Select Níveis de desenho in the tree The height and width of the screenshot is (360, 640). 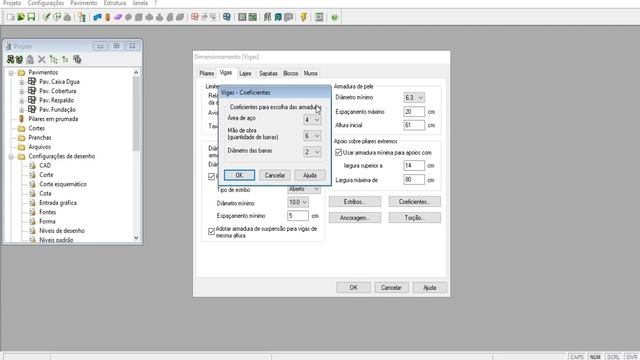(x=62, y=231)
